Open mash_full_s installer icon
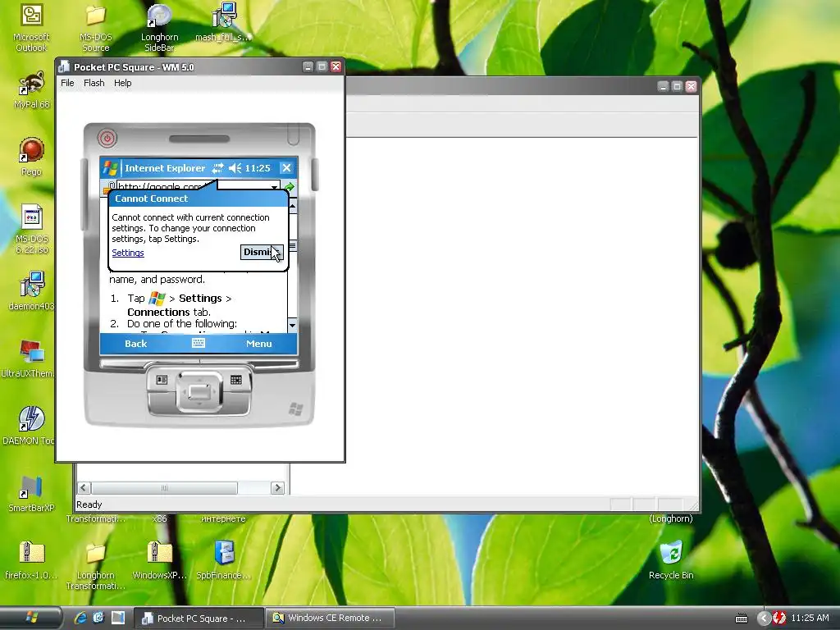The image size is (840, 630). pyautogui.click(x=223, y=24)
